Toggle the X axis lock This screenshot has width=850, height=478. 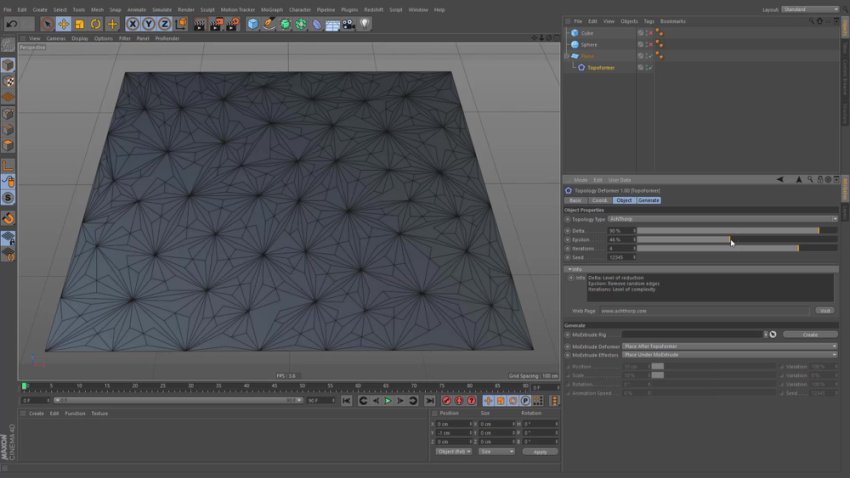tap(132, 24)
